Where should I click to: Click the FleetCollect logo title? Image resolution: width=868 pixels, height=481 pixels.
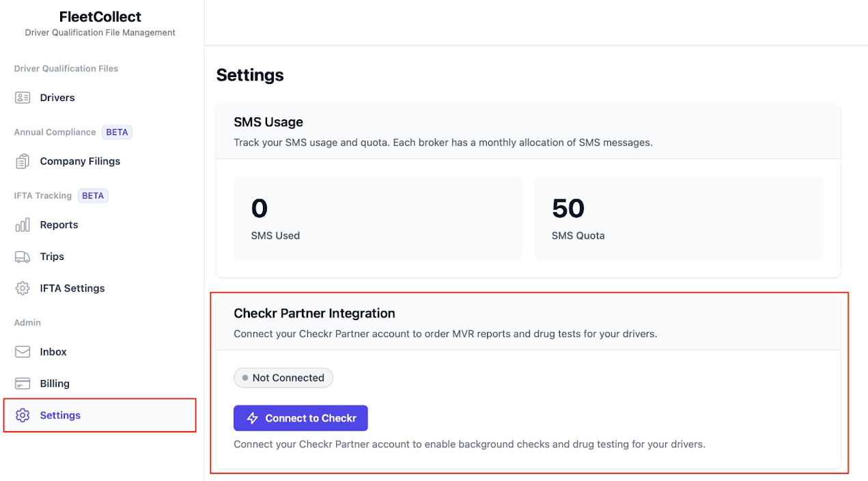[x=100, y=17]
